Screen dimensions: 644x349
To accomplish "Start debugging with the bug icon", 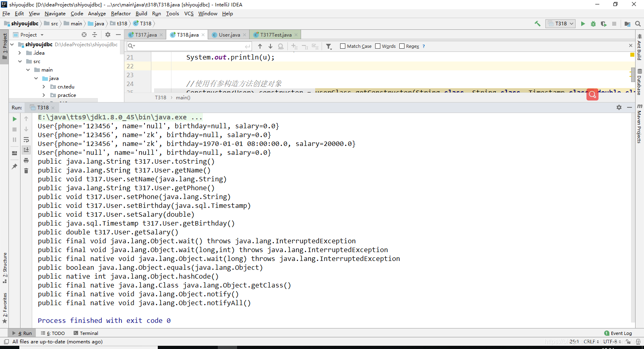I will (593, 24).
